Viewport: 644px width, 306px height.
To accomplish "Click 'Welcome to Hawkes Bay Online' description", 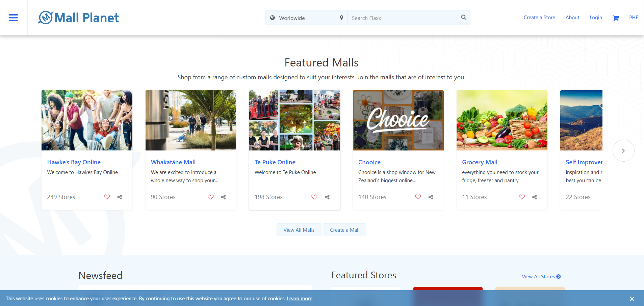I will [x=82, y=172].
